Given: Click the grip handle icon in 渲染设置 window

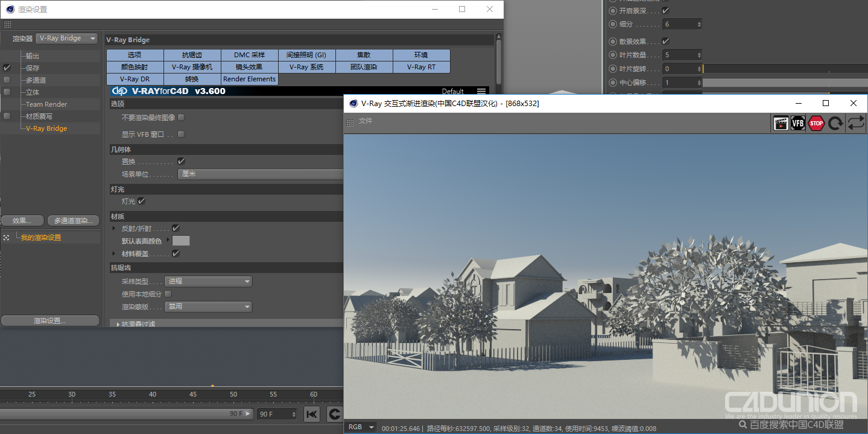Looking at the screenshot, I should point(7,25).
